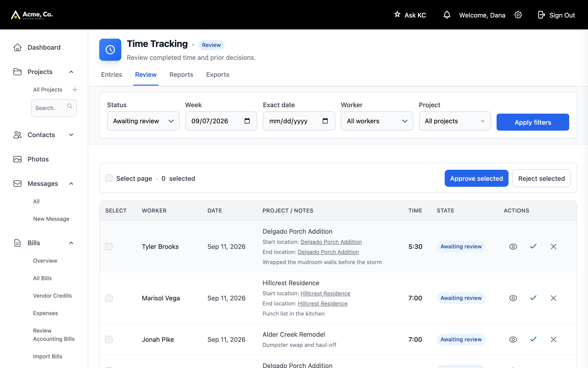Switch to the Reports tab
Viewport: 588px width, 368px height.
pos(181,75)
